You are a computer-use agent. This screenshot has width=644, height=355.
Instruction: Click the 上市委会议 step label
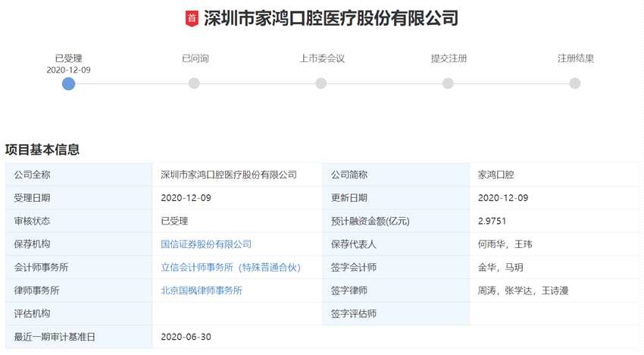tap(322, 58)
